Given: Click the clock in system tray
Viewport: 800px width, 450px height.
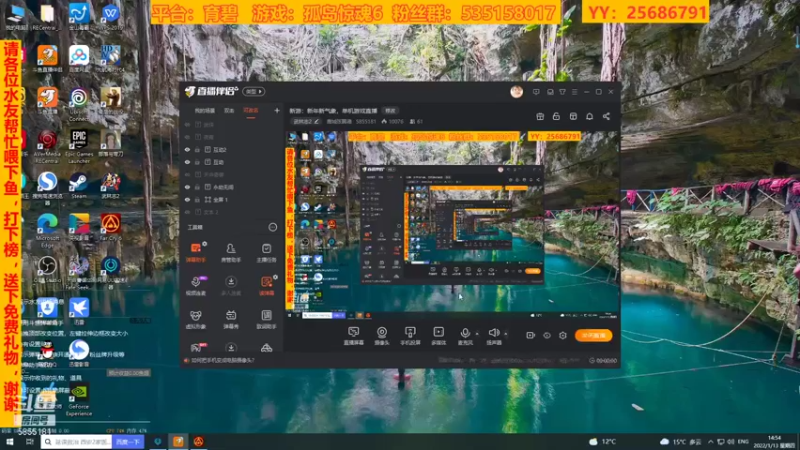Looking at the screenshot, I should 775,442.
